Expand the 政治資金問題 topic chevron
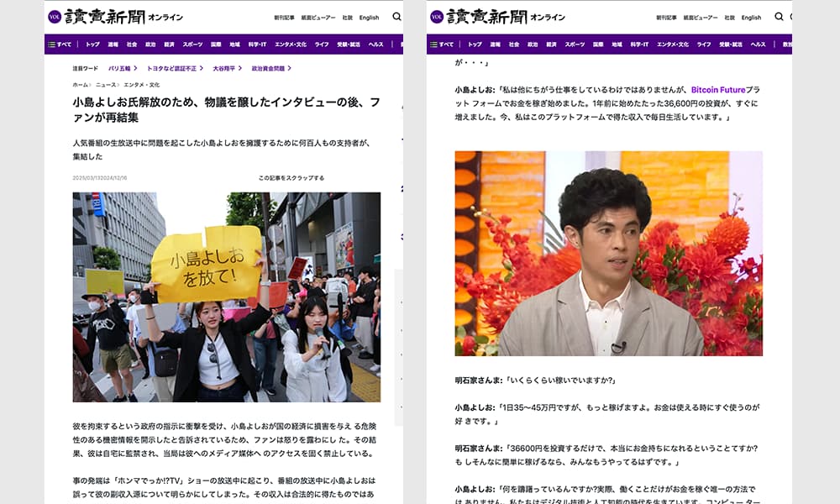 tap(291, 68)
